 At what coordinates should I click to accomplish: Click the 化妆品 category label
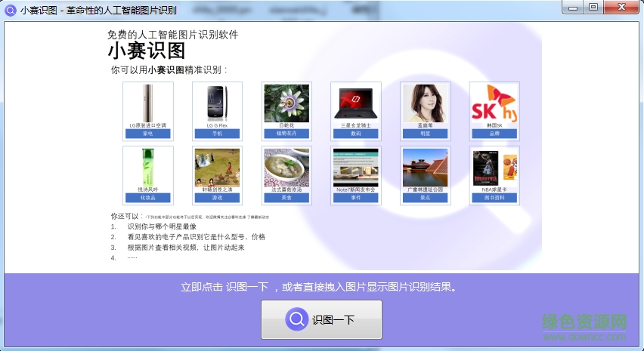(x=148, y=198)
